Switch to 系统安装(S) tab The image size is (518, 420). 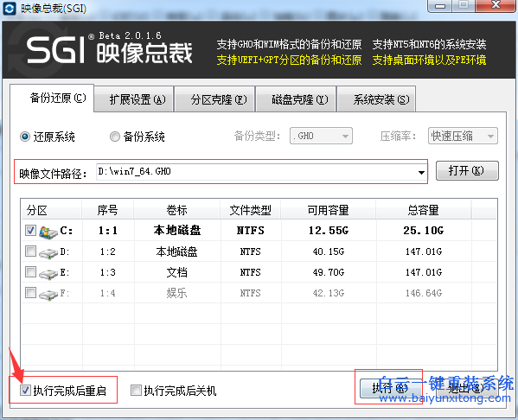pos(377,99)
